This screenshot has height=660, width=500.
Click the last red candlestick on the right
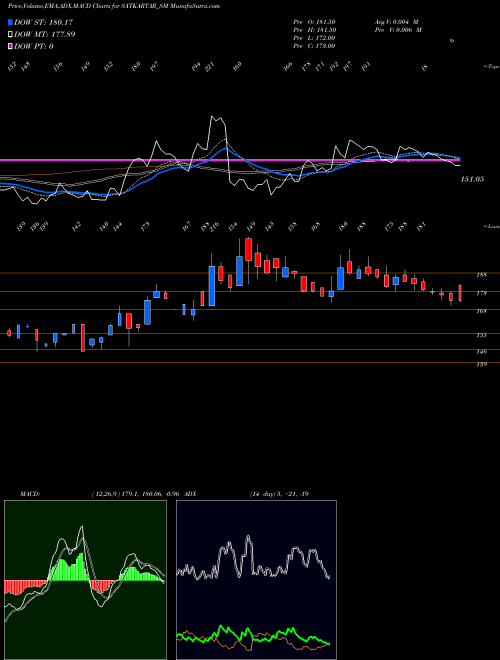[x=460, y=293]
